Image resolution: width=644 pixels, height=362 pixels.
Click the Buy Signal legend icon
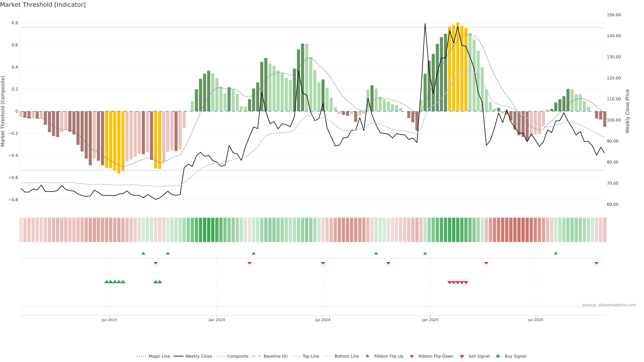[x=498, y=356]
